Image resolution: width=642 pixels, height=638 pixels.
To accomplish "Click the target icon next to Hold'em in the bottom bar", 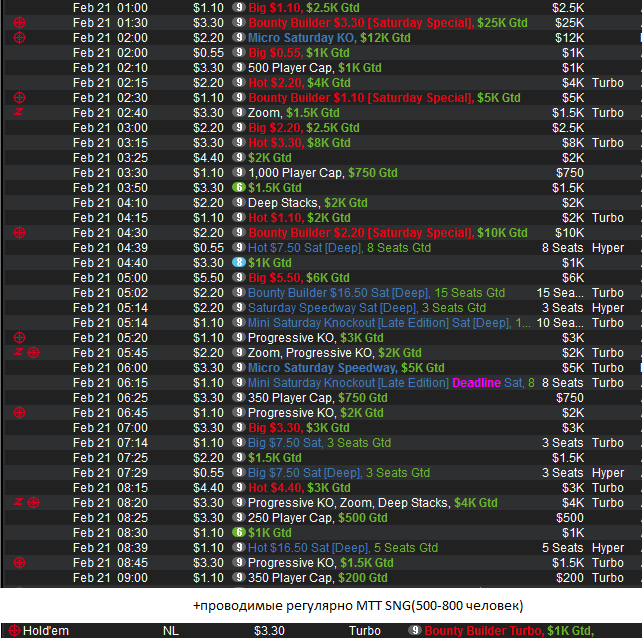I will (14, 631).
